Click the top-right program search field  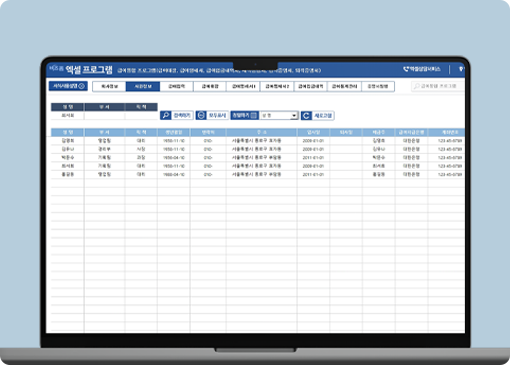[438, 86]
